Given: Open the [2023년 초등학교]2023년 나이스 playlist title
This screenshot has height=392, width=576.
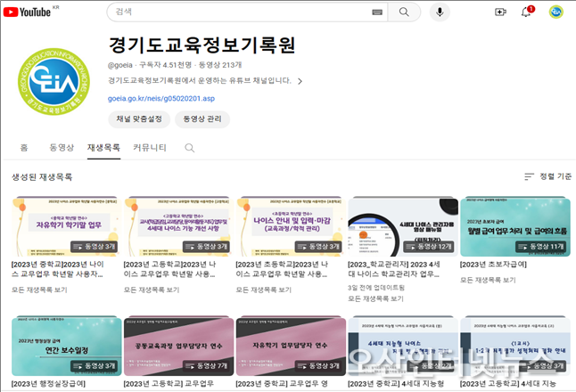Looking at the screenshot, I should [x=282, y=269].
